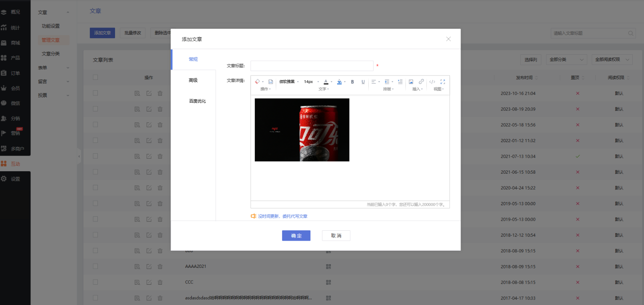Screen dimensions: 644x305
Task: Click the 确定 confirm button
Action: tap(296, 236)
